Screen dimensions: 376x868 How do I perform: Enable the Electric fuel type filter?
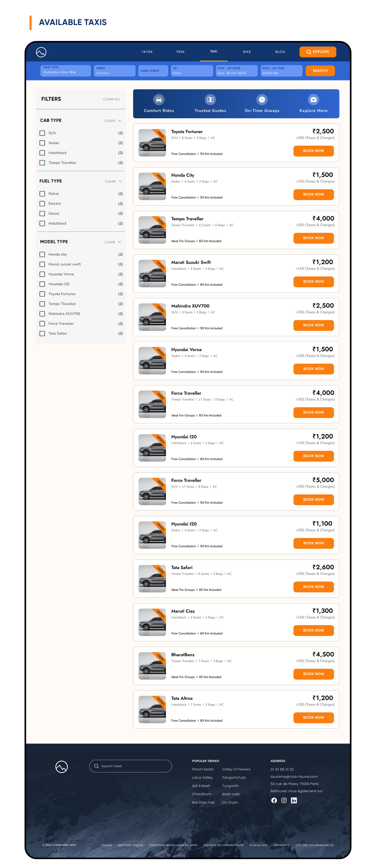pyautogui.click(x=42, y=203)
